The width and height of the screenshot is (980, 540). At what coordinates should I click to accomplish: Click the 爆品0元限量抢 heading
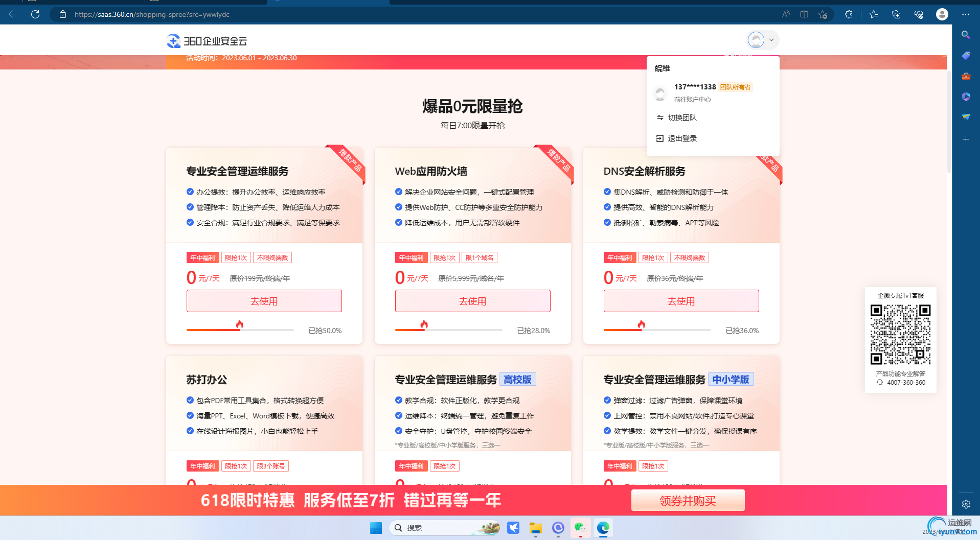[x=472, y=106]
